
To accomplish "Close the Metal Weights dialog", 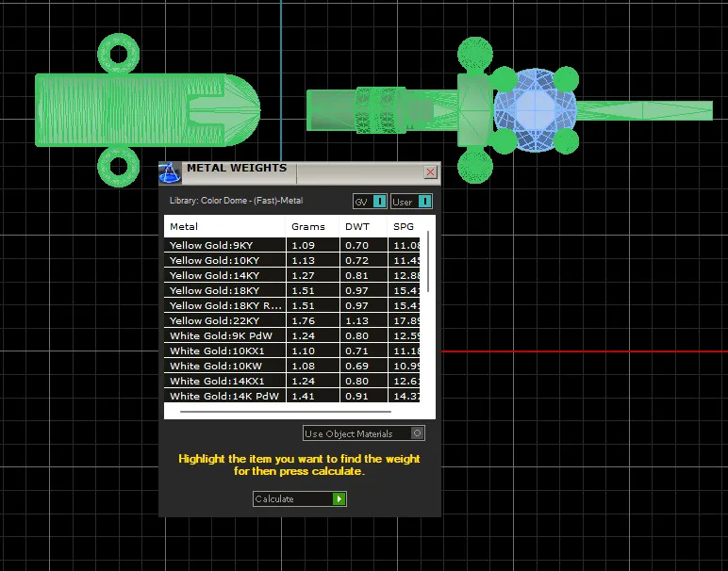I will 430,172.
